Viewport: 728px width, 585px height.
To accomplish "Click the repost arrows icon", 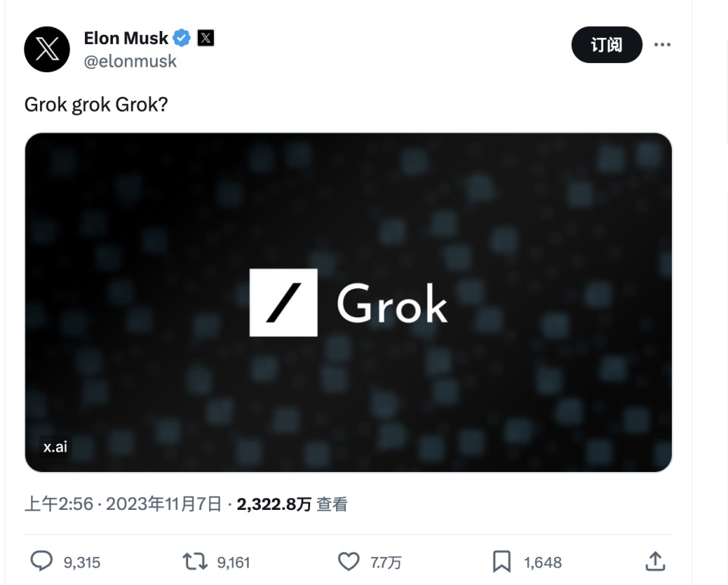I will tap(194, 561).
